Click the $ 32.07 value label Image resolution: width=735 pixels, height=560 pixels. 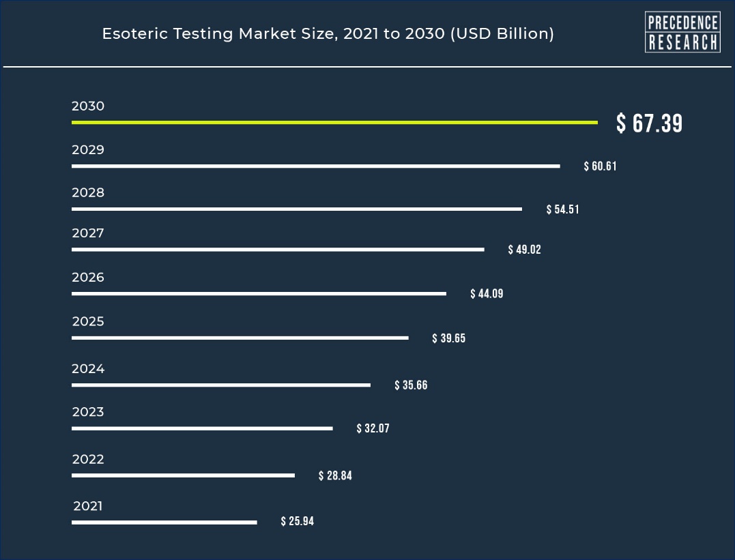[373, 428]
